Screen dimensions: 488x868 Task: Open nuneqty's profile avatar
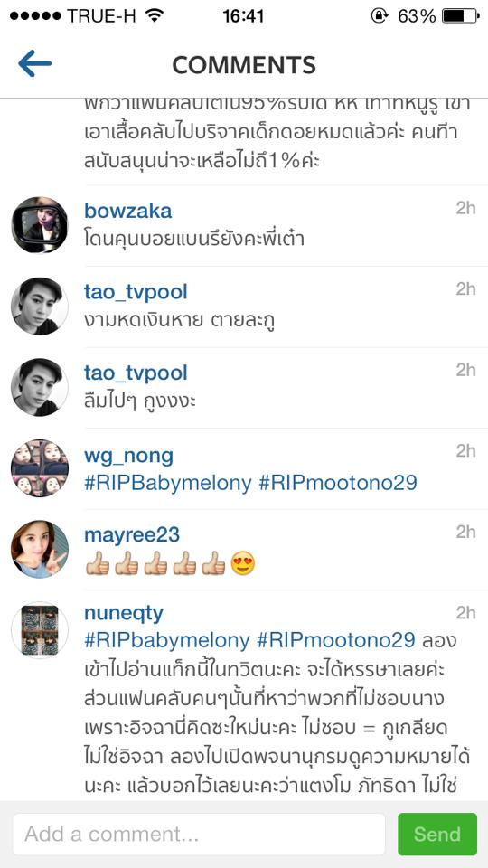pos(39,630)
